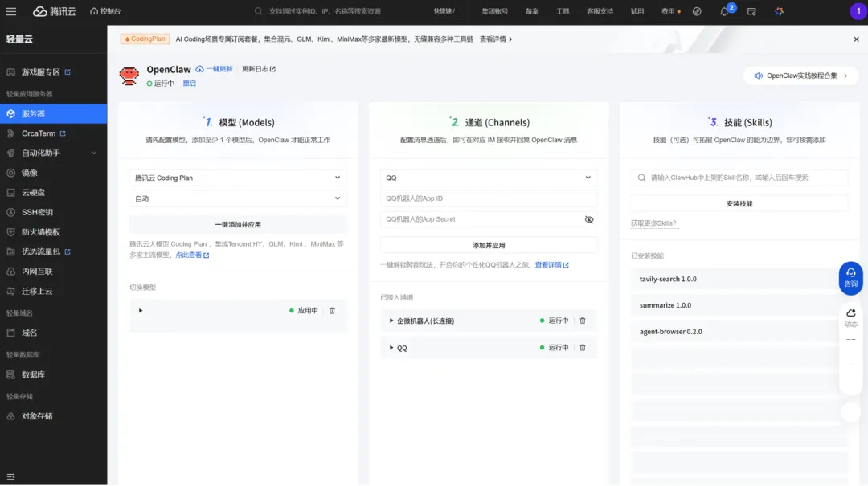Toggle App Secret visibility eye icon
868x486 pixels.
pos(589,220)
